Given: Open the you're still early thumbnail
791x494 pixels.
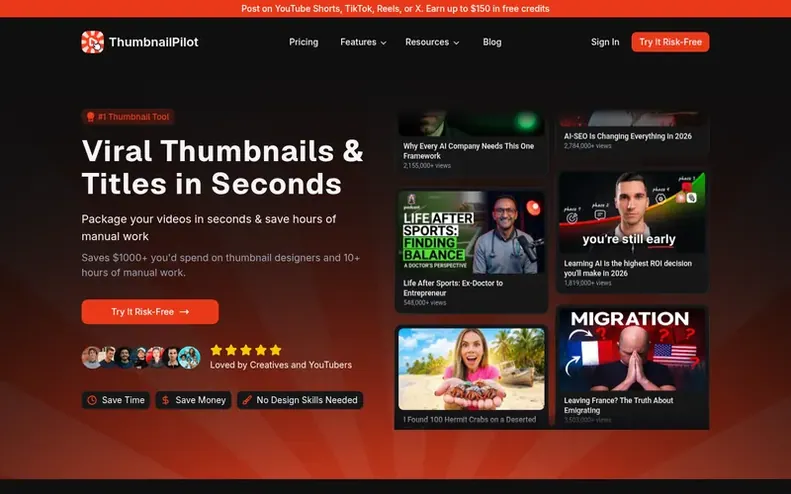Looking at the screenshot, I should point(632,213).
